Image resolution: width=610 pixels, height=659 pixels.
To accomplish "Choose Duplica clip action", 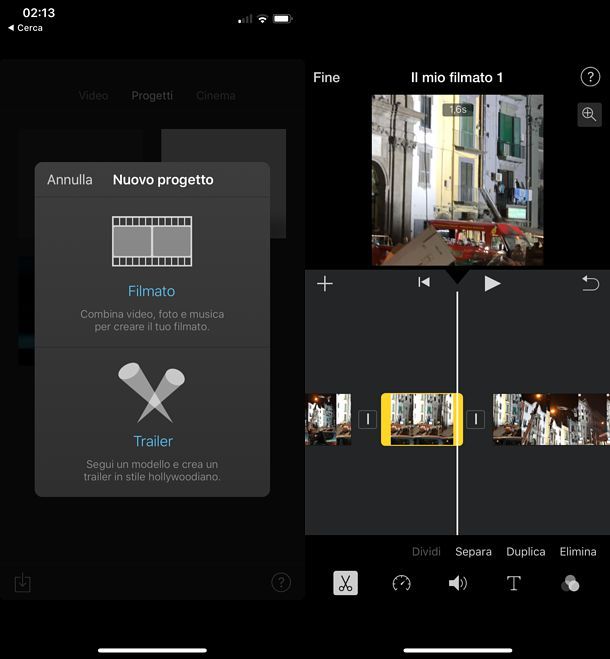I will pos(526,551).
